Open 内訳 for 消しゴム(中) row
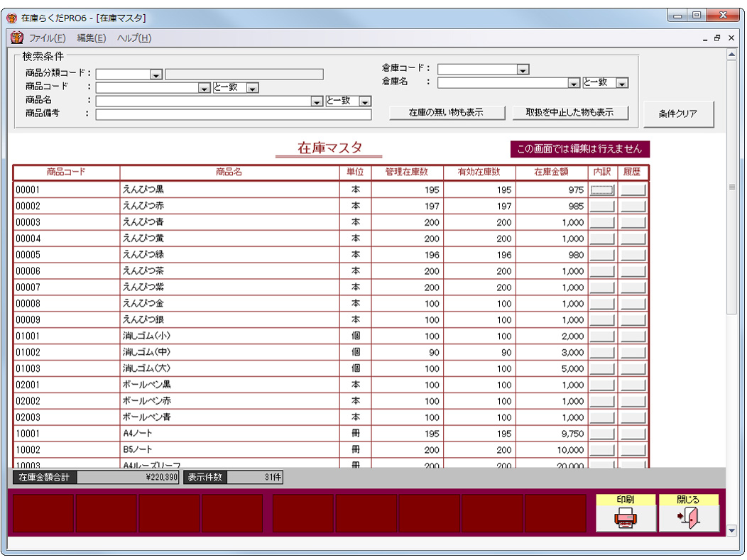Viewport: 747px width, 560px height. tap(602, 353)
